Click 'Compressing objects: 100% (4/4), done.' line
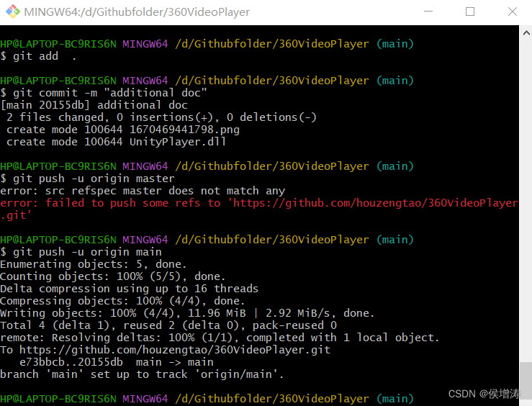532x406 pixels. click(122, 300)
